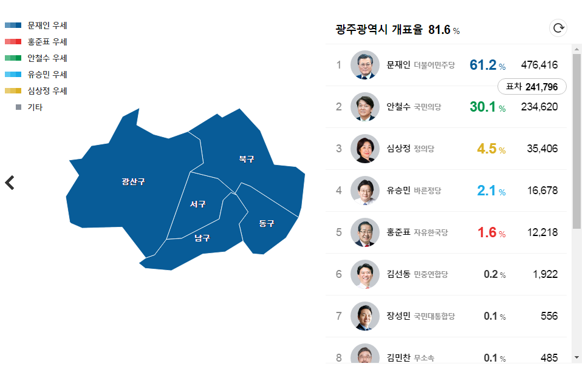Click 심상정's profile picture
The height and width of the screenshot is (378, 588).
click(364, 149)
